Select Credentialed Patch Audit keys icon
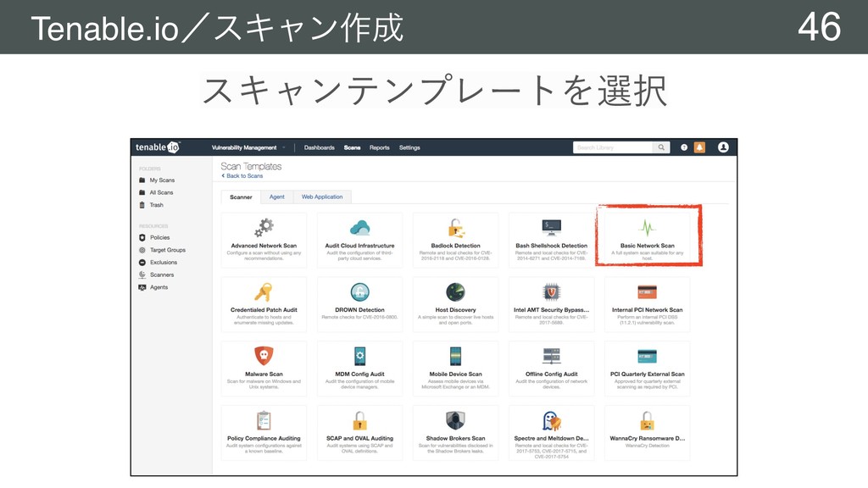 (x=264, y=292)
